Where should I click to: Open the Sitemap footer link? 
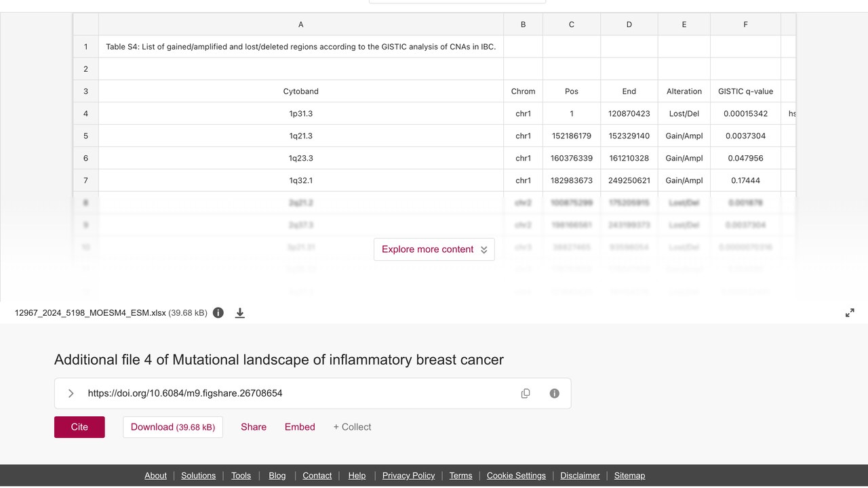click(x=630, y=476)
